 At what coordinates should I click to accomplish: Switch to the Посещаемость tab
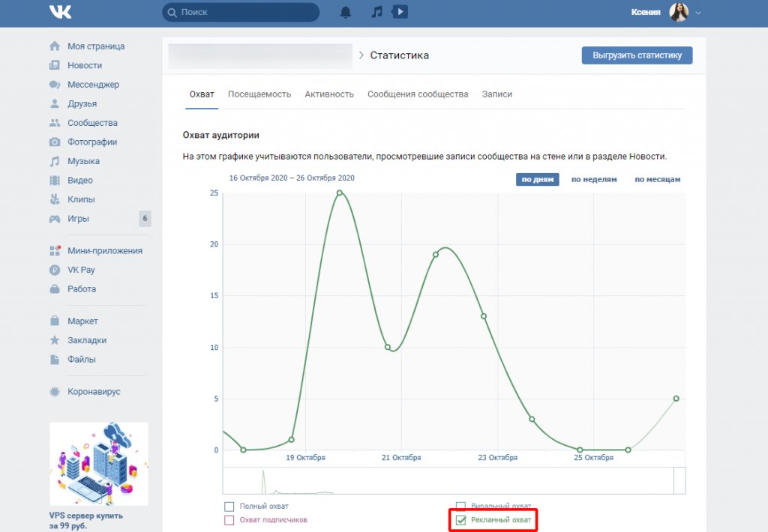(x=259, y=94)
